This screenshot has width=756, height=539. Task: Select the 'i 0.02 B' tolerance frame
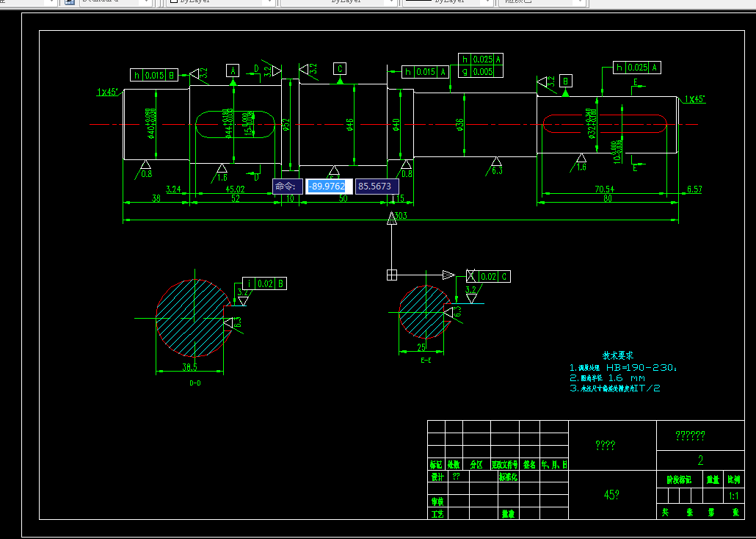pyautogui.click(x=264, y=283)
